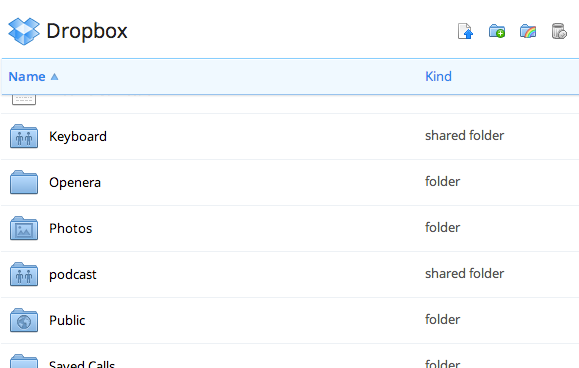
Task: Select 'folder' kind in Public row
Action: [x=442, y=319]
